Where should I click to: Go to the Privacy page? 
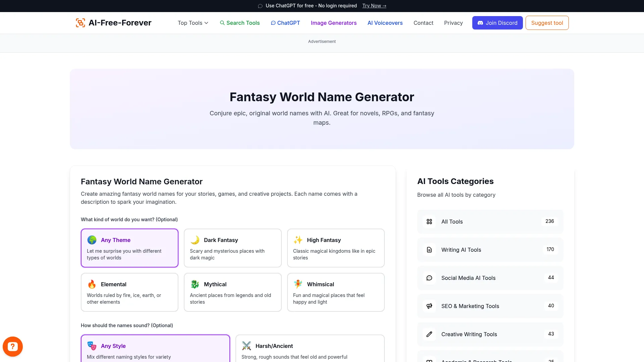click(453, 23)
